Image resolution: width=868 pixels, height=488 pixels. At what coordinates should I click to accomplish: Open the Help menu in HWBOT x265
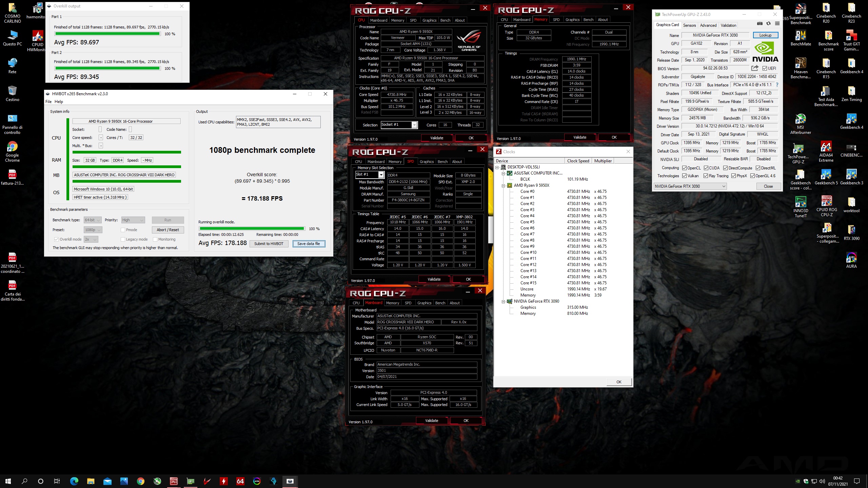point(59,102)
